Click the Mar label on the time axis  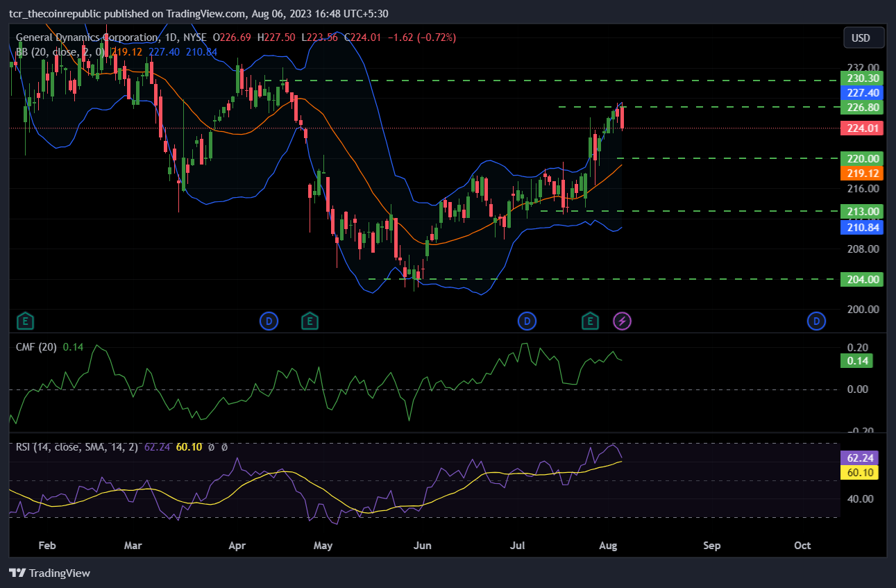click(x=133, y=546)
